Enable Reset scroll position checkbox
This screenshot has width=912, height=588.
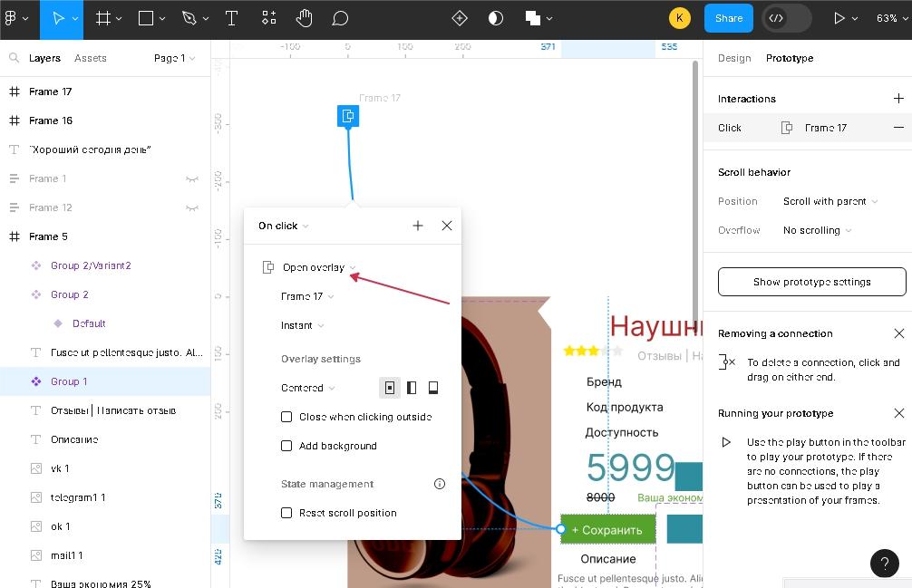pos(286,513)
